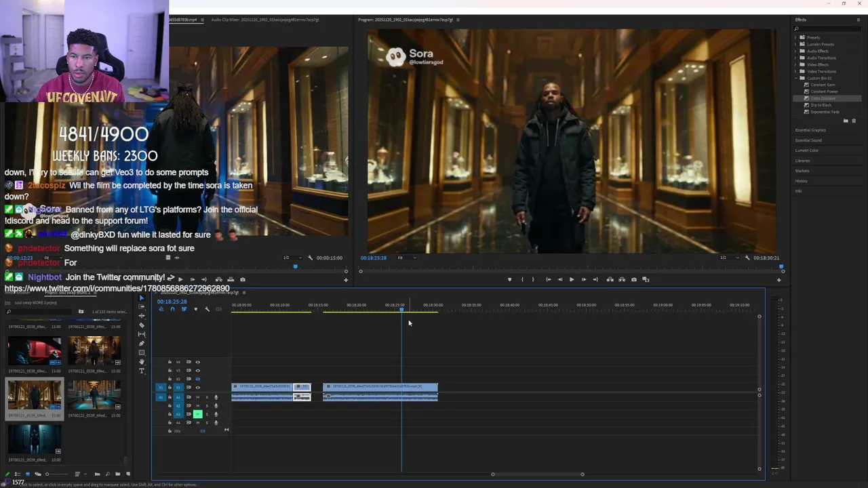Screen dimensions: 868x488
Task: Expand the Video Transitions folder
Action: [x=796, y=71]
